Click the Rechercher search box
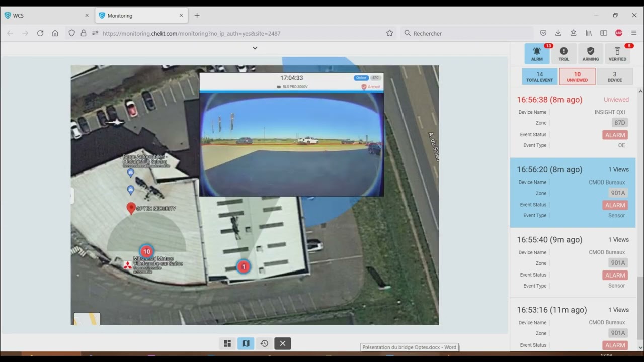The height and width of the screenshot is (362, 644). (467, 33)
